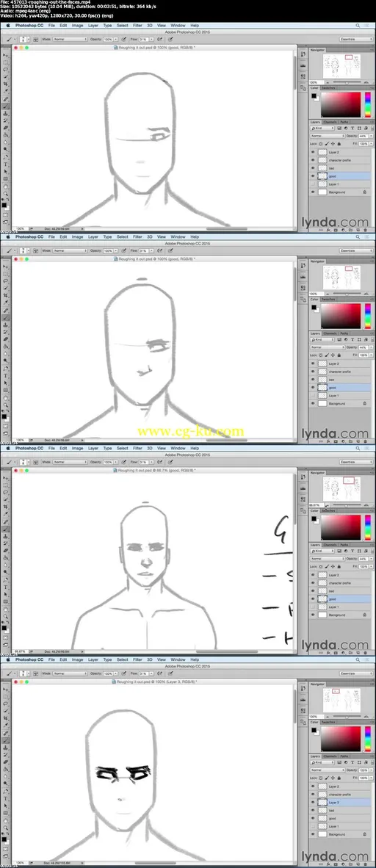Viewport: 376px width, 868px height.
Task: Open brush Mode Normal dropdown, one-eyed sketch frame
Action: [70, 38]
